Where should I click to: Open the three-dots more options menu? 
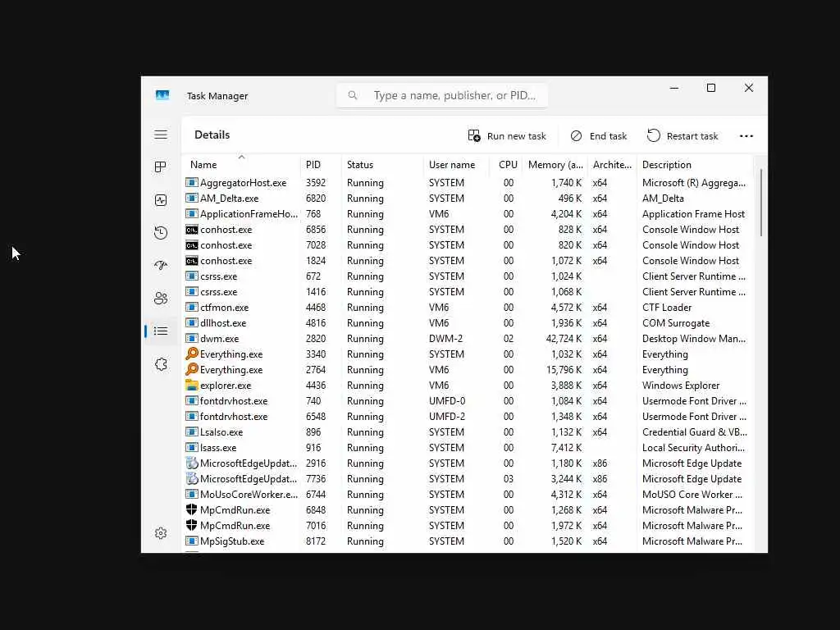[746, 136]
